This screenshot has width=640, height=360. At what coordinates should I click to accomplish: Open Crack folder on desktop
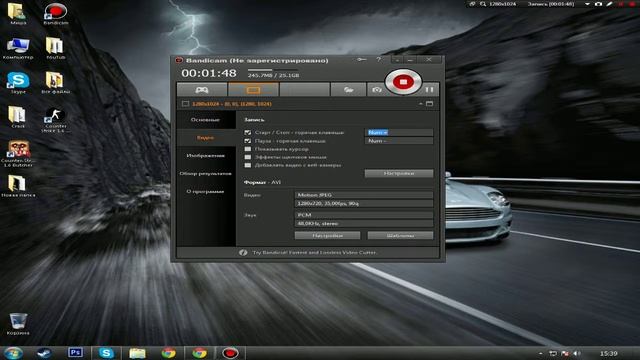click(18, 118)
